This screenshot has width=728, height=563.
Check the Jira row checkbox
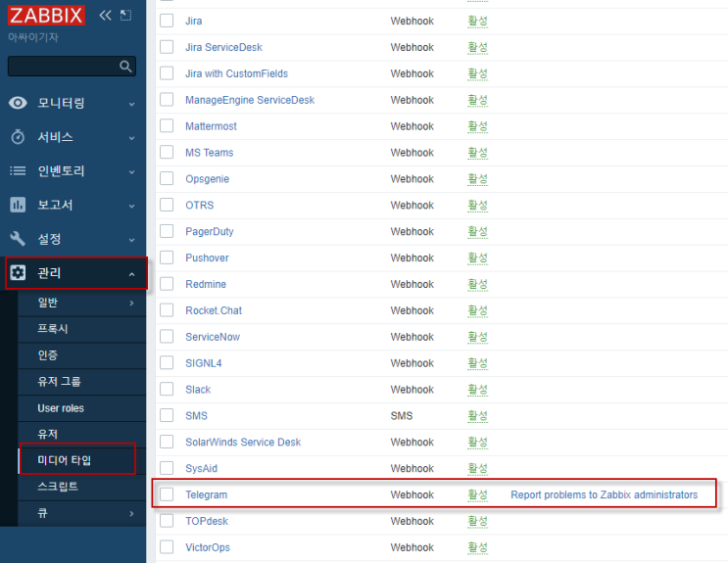click(167, 21)
